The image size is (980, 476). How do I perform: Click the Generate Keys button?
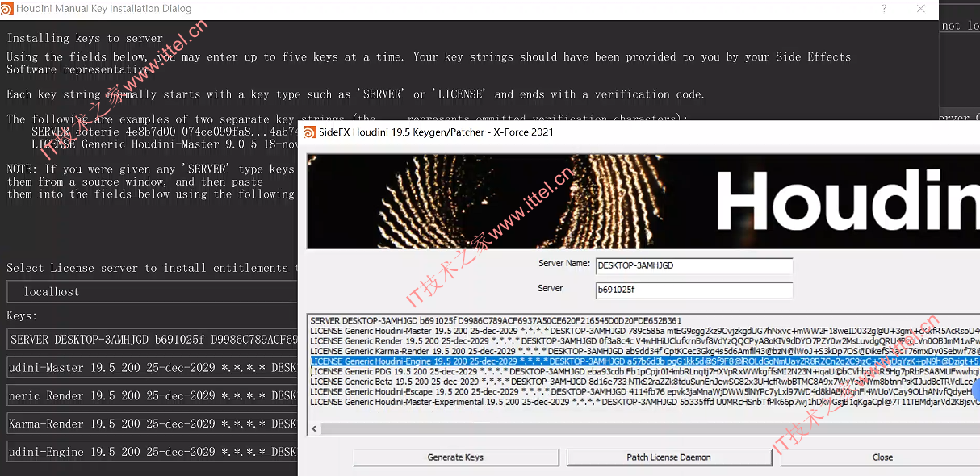[x=455, y=457]
